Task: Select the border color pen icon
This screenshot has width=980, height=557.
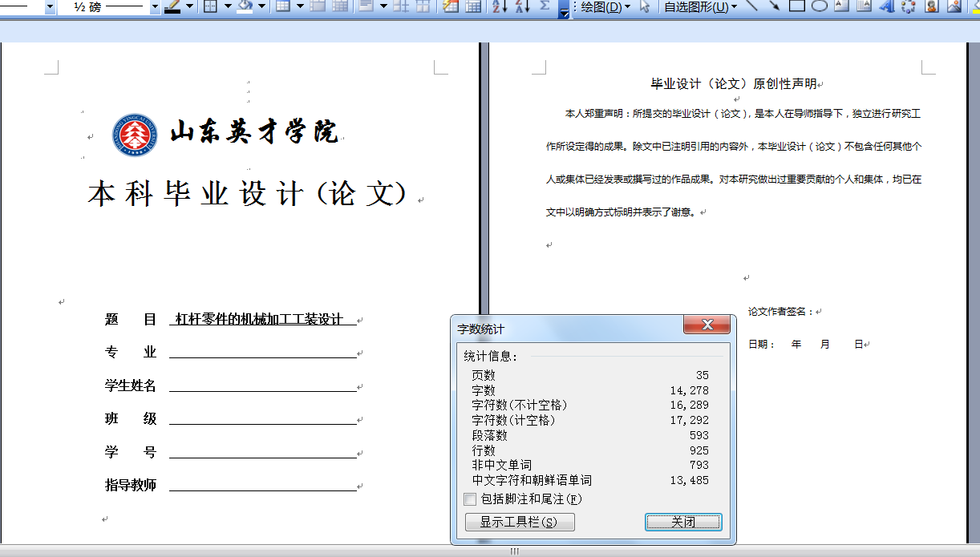Action: pos(172,6)
